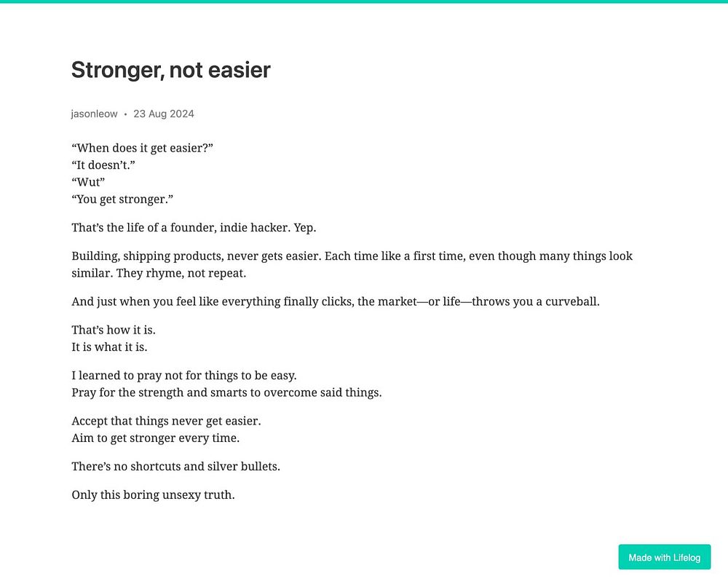The height and width of the screenshot is (584, 728).
Task: Click the line 'When does it get easier?'
Action: tap(142, 148)
